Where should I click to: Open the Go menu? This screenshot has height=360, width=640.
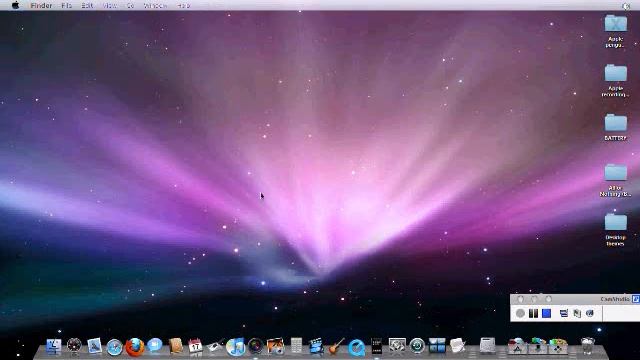[x=130, y=6]
